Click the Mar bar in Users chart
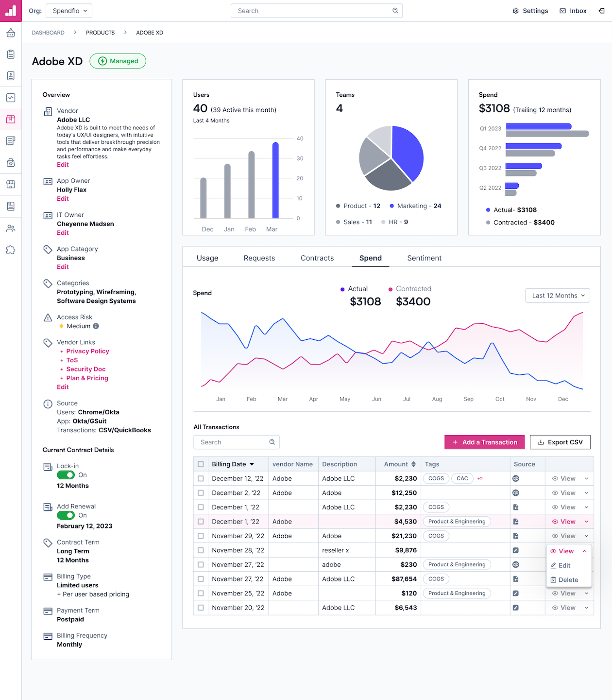 click(275, 180)
